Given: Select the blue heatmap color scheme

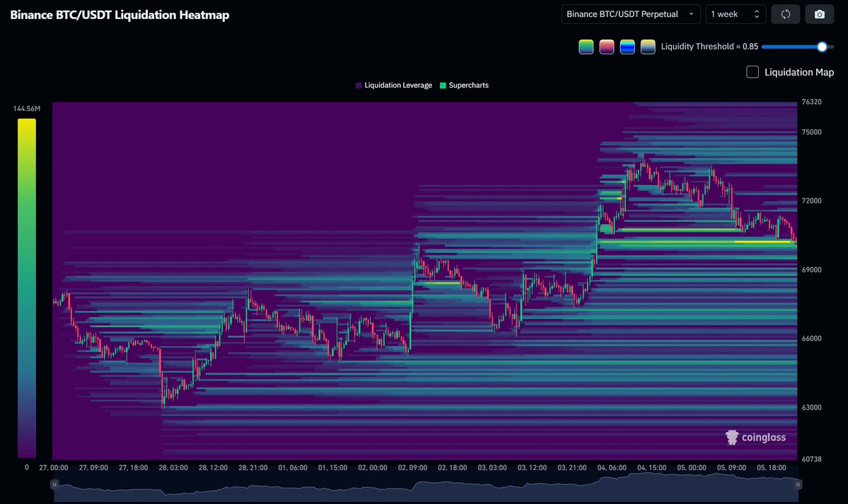Looking at the screenshot, I should pos(627,47).
